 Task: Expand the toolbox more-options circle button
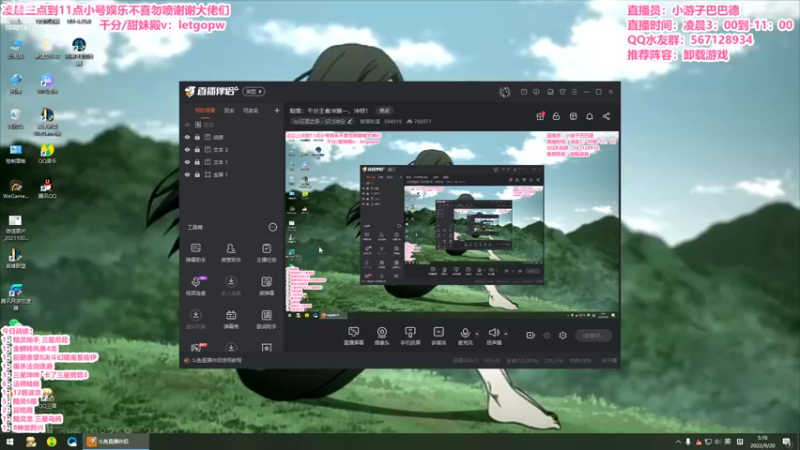pos(273,227)
